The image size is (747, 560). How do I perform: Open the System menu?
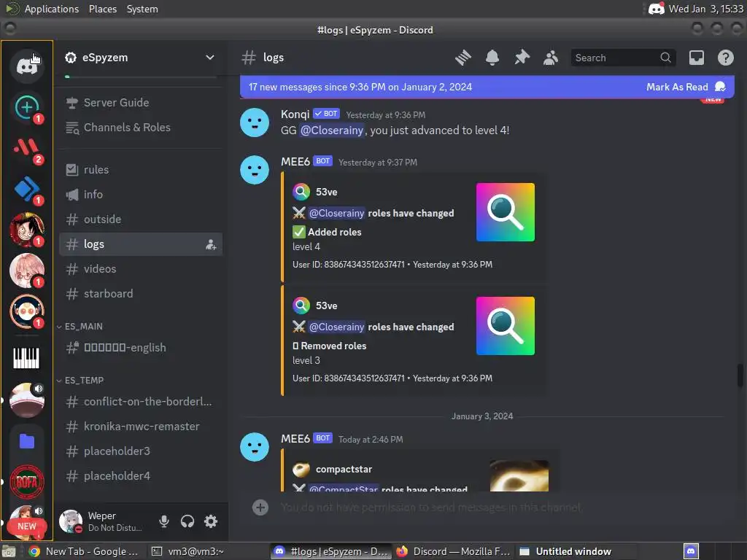142,9
